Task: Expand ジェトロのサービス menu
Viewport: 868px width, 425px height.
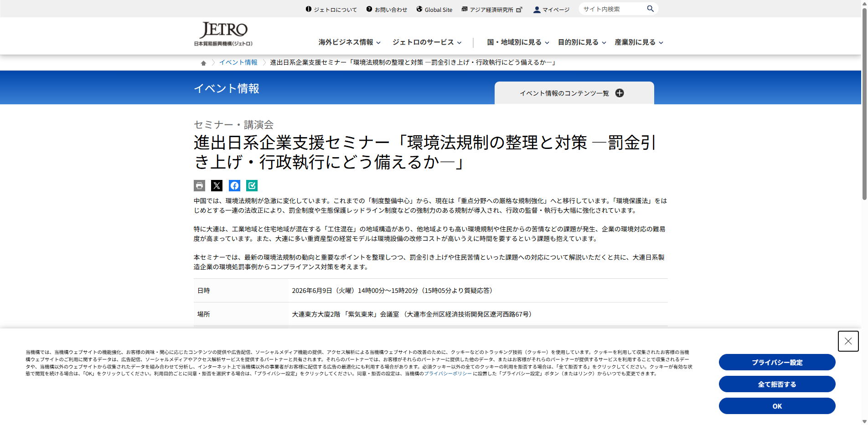Action: [427, 42]
